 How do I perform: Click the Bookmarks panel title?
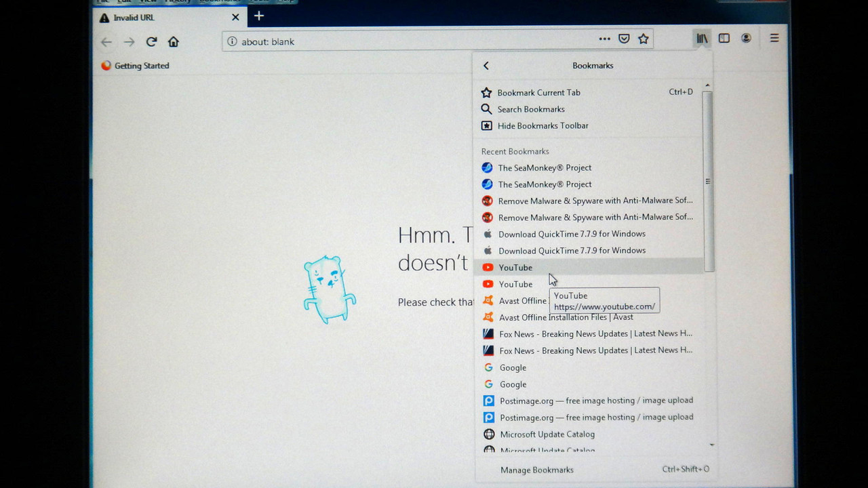pyautogui.click(x=593, y=66)
